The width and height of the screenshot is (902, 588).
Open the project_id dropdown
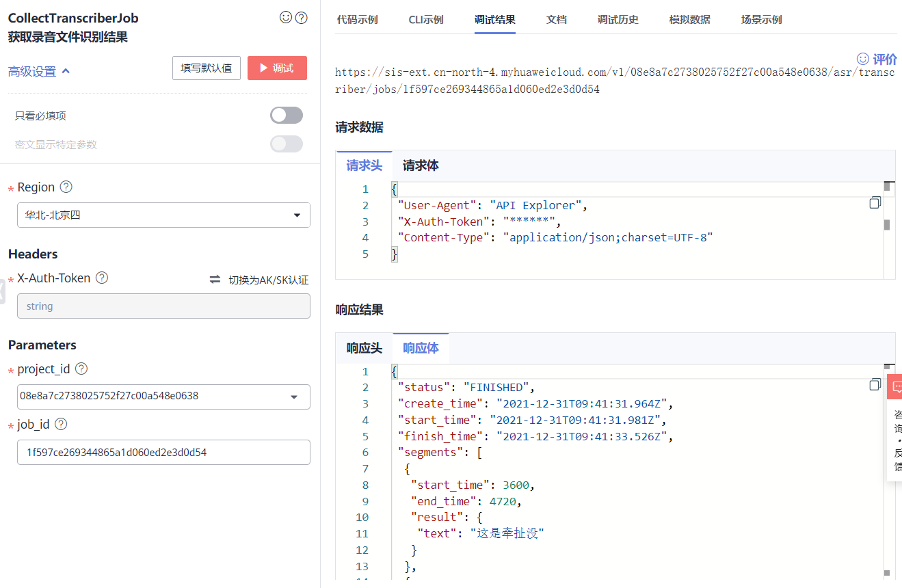[x=163, y=397]
